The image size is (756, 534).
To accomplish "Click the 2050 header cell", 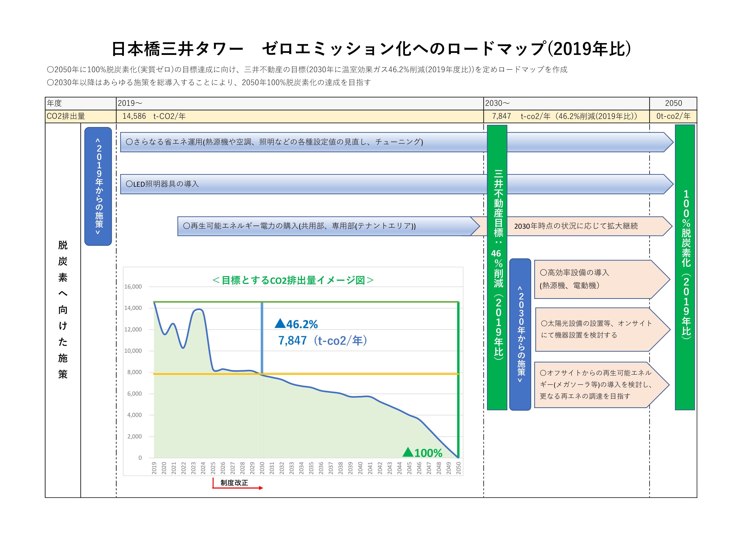I will (673, 103).
